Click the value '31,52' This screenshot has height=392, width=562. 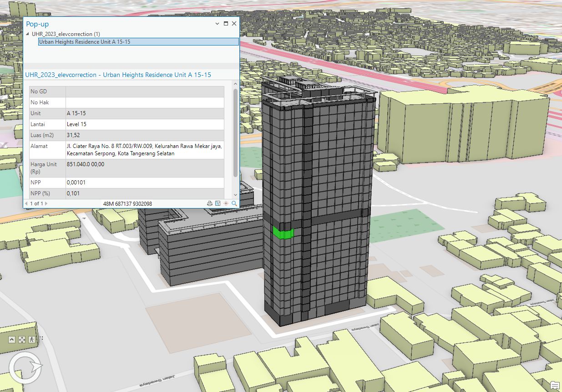tap(73, 135)
